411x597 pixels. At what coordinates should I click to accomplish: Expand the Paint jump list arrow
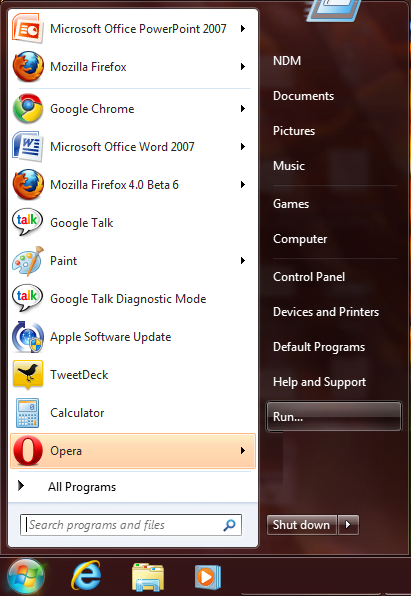pyautogui.click(x=243, y=261)
